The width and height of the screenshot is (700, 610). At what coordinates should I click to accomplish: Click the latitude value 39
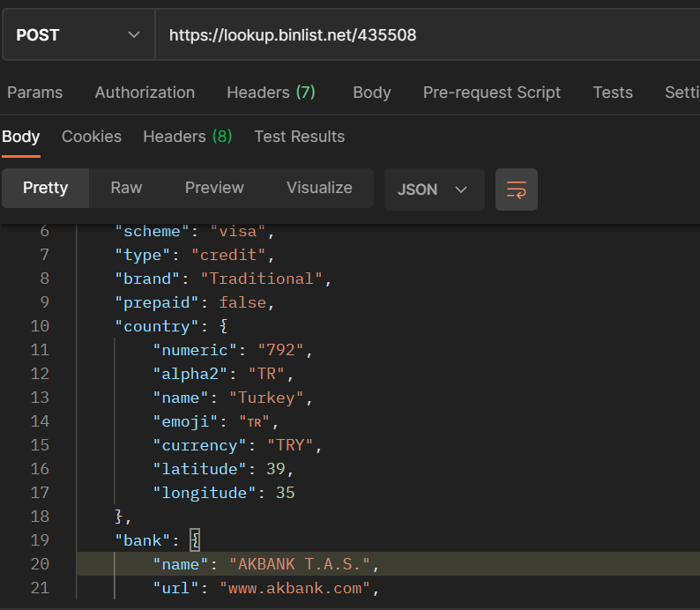(276, 469)
